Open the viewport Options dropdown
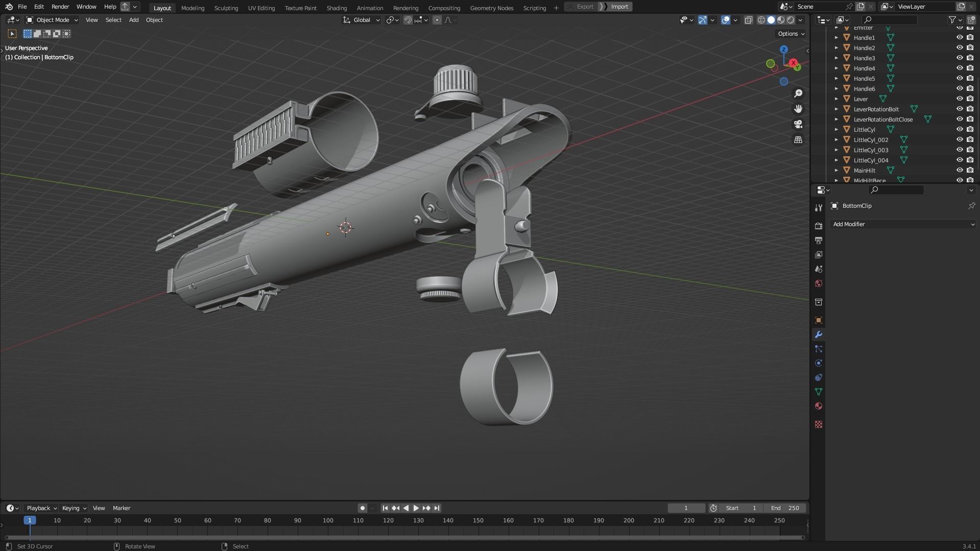980x551 pixels. pyautogui.click(x=791, y=34)
